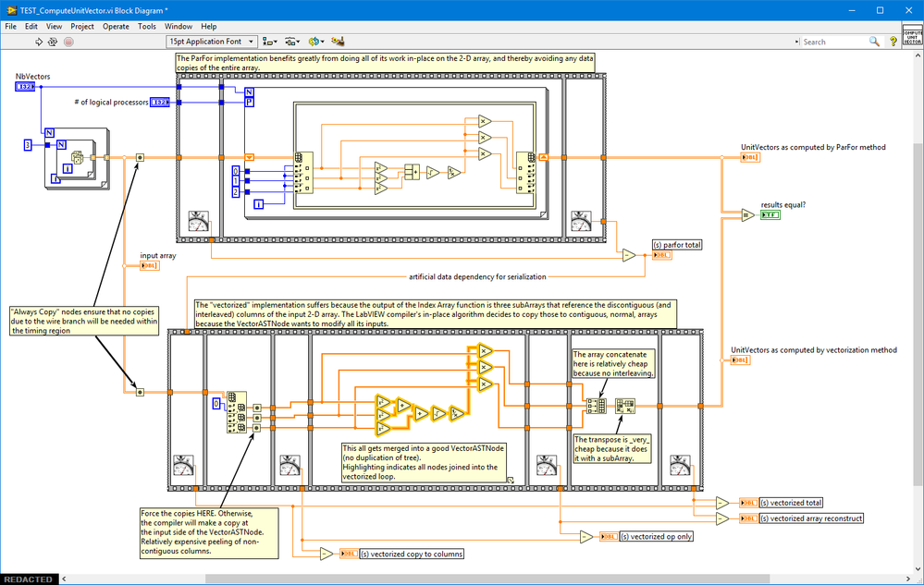The height and width of the screenshot is (585, 924).
Task: Click the lower Always Copy node near vectorized region
Action: coord(140,392)
